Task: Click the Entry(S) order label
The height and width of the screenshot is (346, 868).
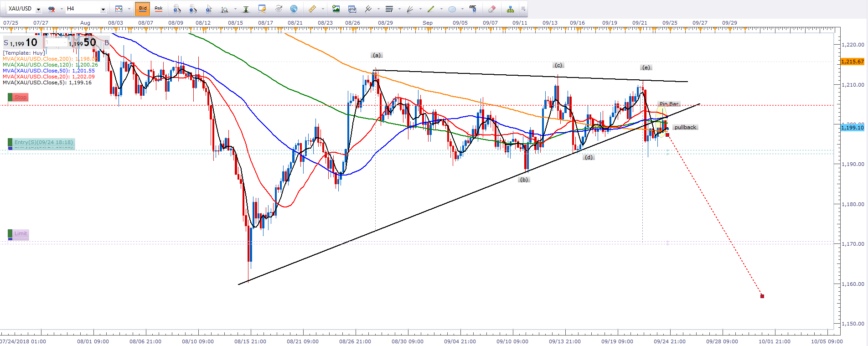Action: click(x=43, y=142)
